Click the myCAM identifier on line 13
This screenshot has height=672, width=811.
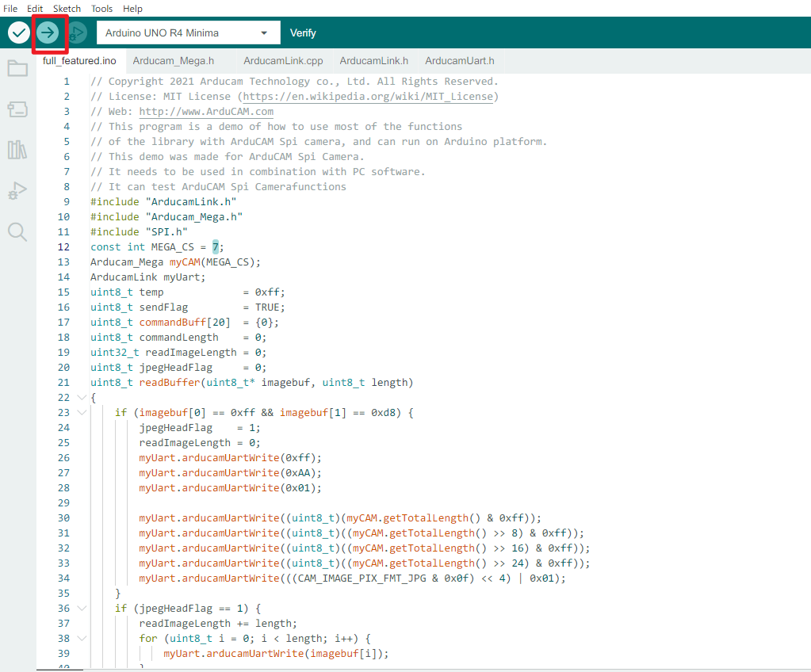coord(185,262)
